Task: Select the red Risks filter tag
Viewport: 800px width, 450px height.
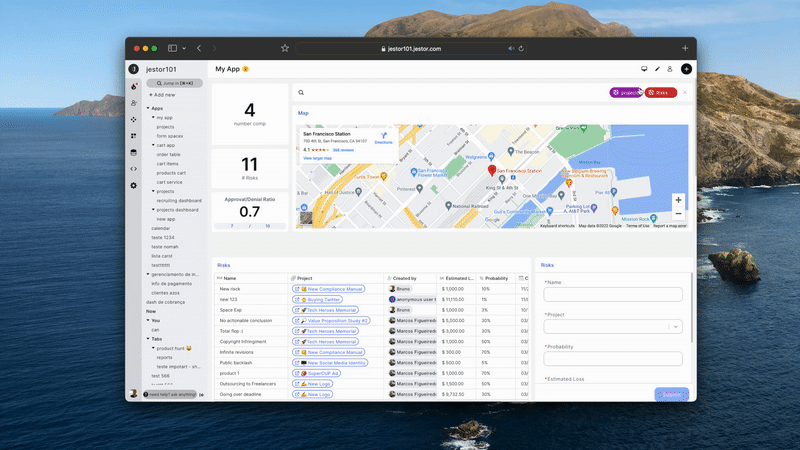Action: point(661,92)
